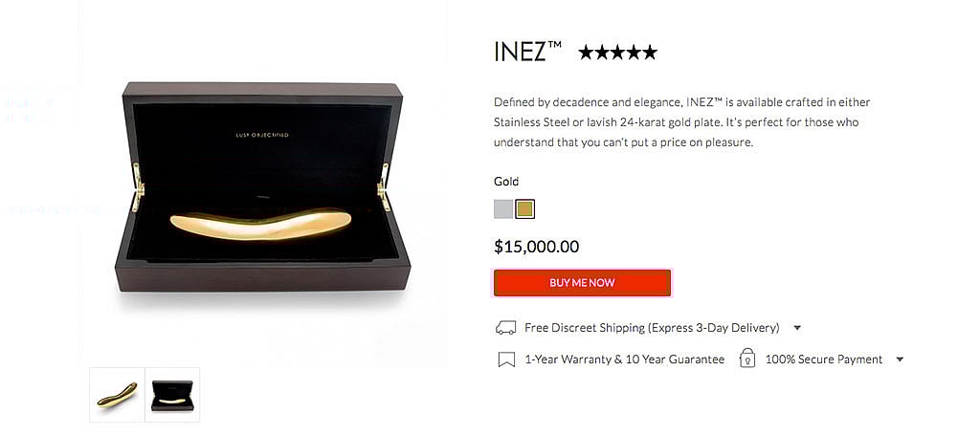Click the five-star rating
Viewport: 980px width, 435px height.
point(617,53)
